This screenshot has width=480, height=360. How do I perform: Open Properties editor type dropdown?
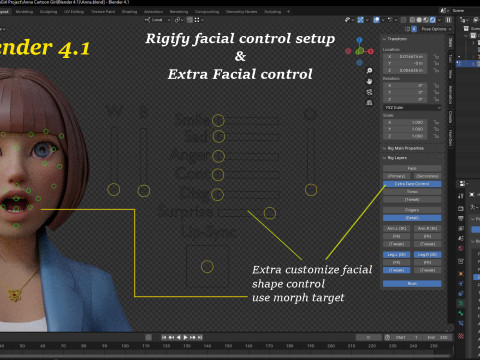(x=464, y=184)
